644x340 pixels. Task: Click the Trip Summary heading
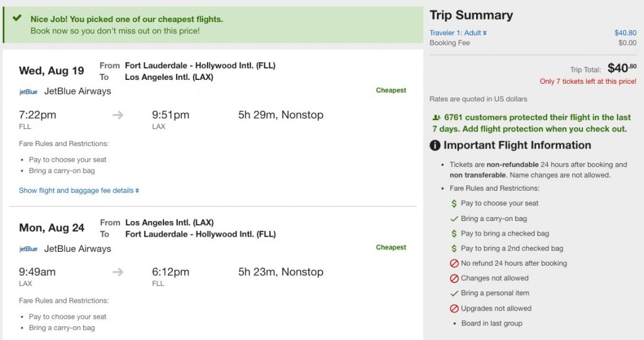pos(471,15)
